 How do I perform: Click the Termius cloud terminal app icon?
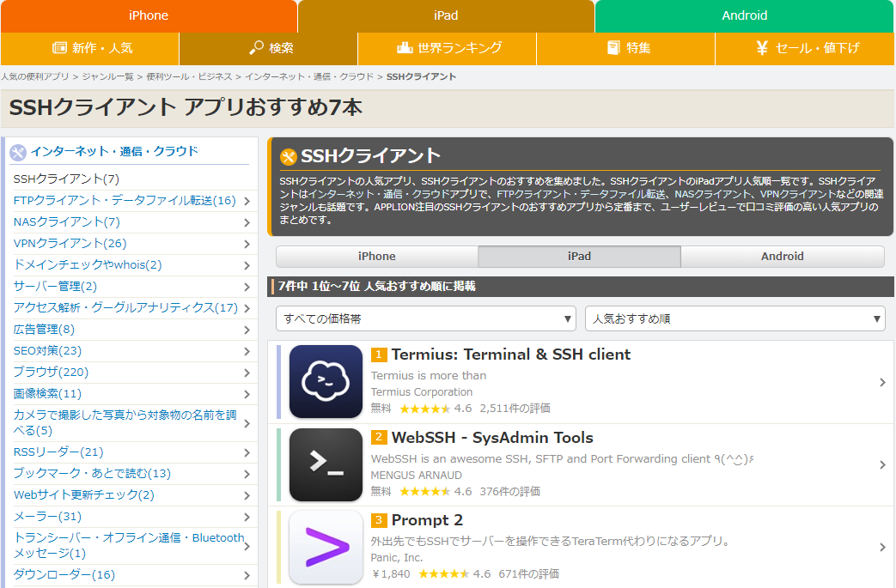tap(326, 384)
